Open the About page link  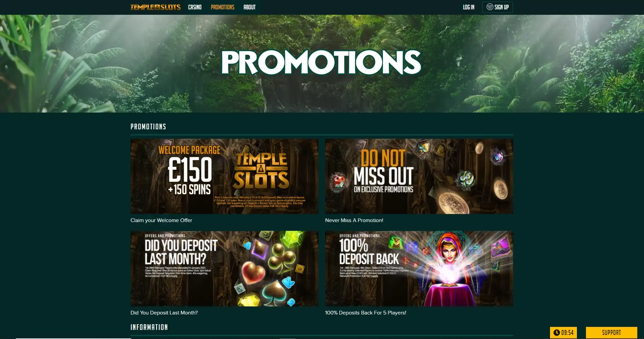(x=249, y=7)
